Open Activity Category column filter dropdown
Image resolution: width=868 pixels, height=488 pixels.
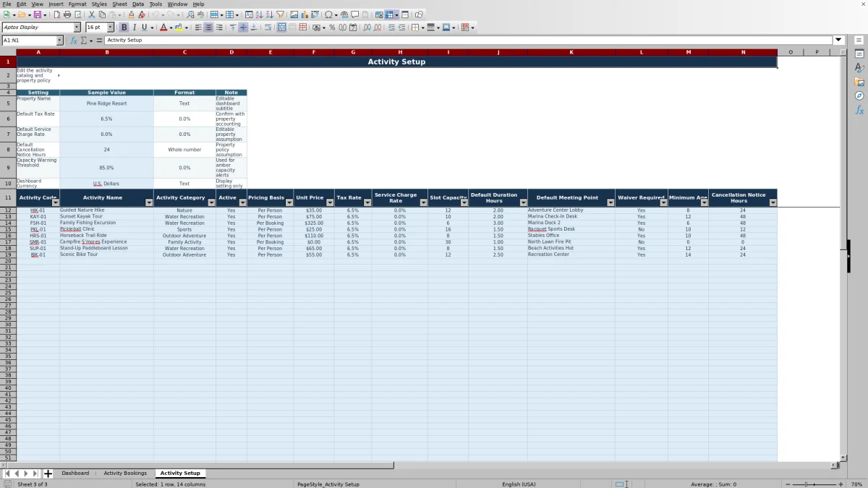click(211, 203)
